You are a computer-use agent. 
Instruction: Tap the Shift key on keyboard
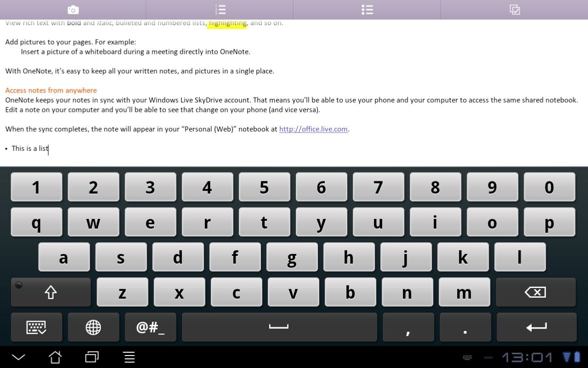[51, 292]
